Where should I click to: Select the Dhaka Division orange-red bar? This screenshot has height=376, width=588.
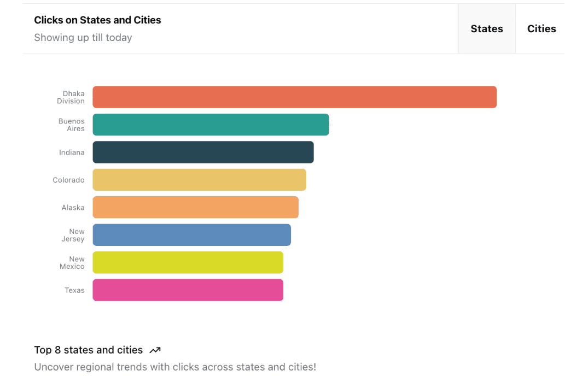click(295, 97)
